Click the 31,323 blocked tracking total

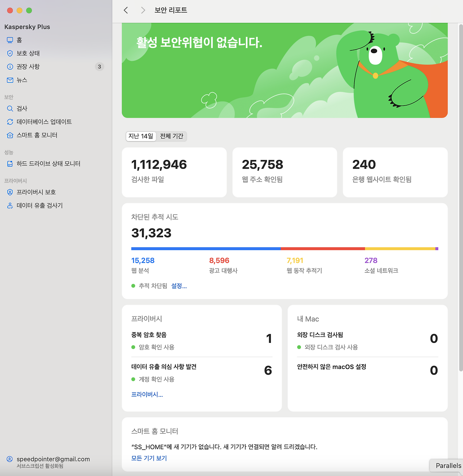coord(151,233)
